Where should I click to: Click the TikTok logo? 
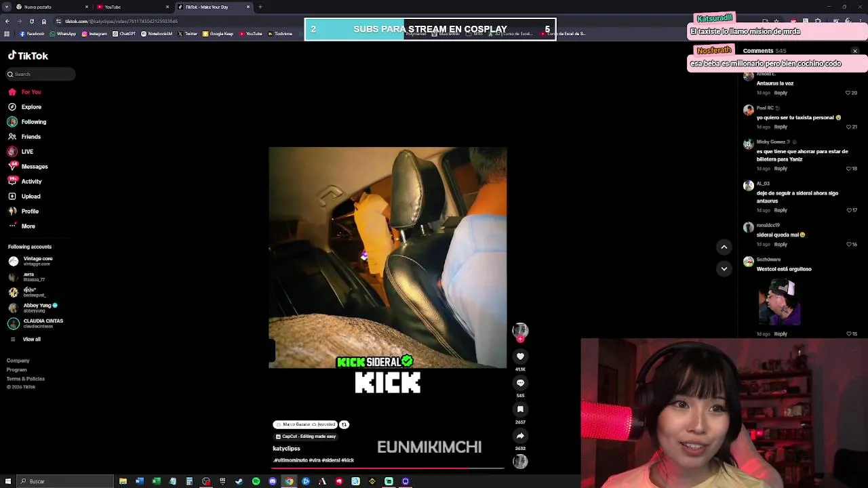[x=28, y=56]
